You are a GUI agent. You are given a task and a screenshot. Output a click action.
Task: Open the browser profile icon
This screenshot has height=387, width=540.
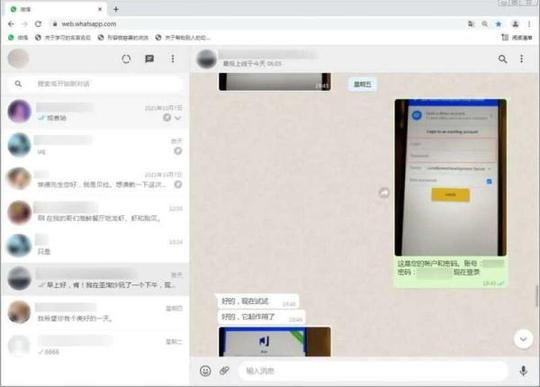[515, 24]
